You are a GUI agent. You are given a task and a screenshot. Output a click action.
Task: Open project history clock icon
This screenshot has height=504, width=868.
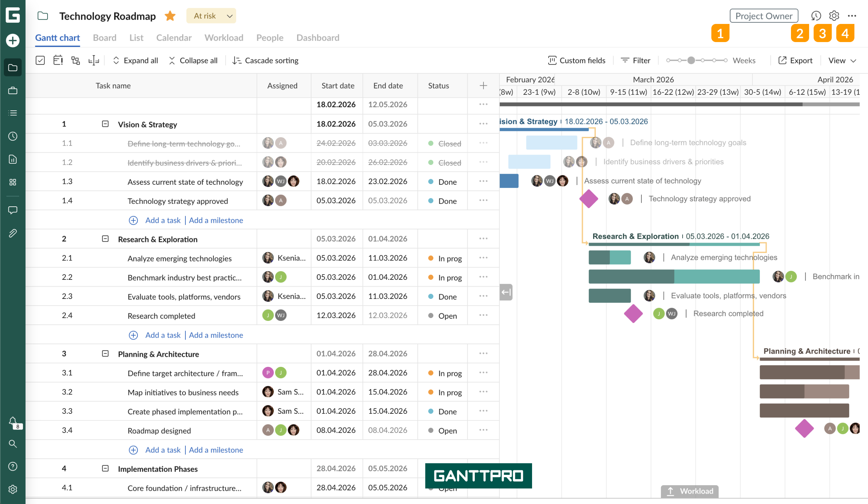coord(816,16)
